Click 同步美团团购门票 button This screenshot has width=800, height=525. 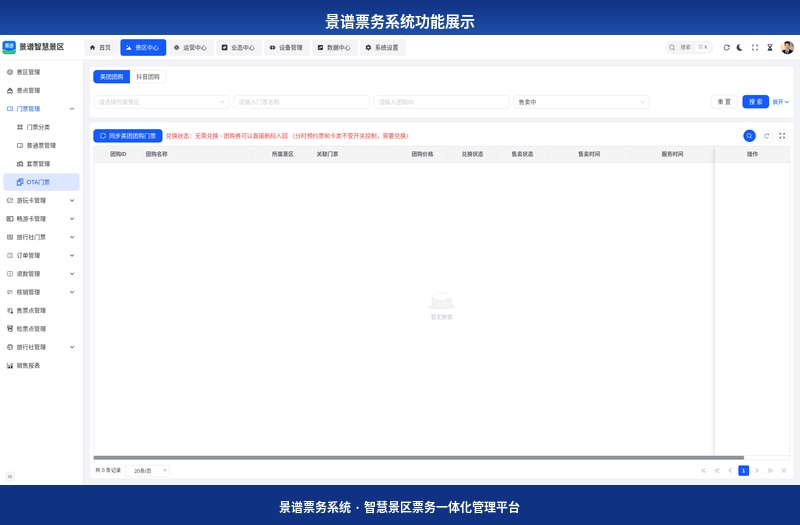tap(128, 136)
